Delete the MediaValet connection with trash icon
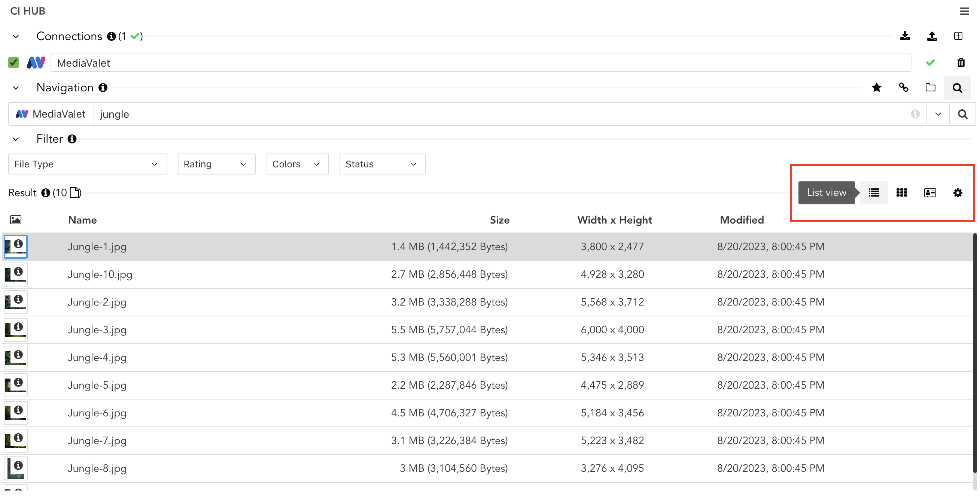This screenshot has height=501, width=980. pos(961,63)
